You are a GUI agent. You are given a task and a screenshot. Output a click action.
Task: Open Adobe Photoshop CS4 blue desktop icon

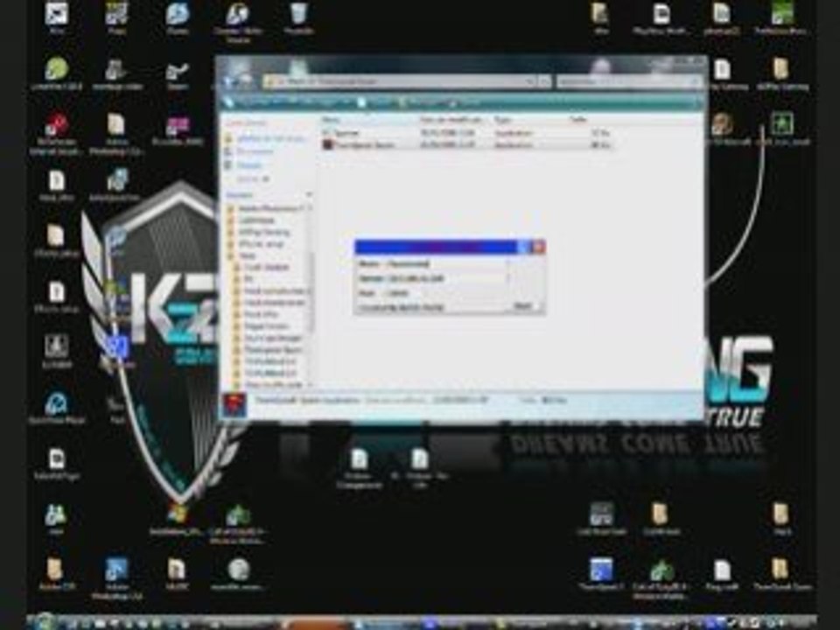tap(116, 578)
